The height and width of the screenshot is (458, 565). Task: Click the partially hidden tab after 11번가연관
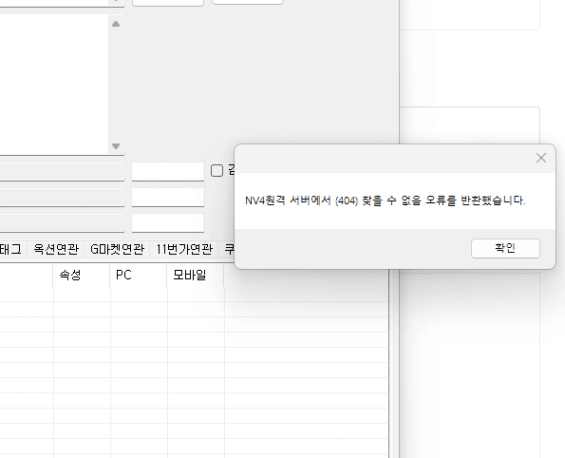tap(227, 249)
